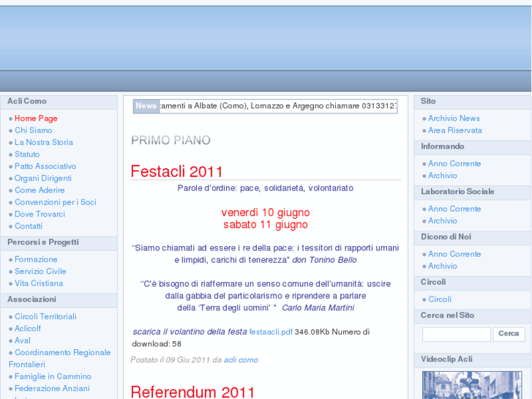Screen dimensions: 532x399
Task: Open La Nostra Storia link
Action: (x=44, y=142)
